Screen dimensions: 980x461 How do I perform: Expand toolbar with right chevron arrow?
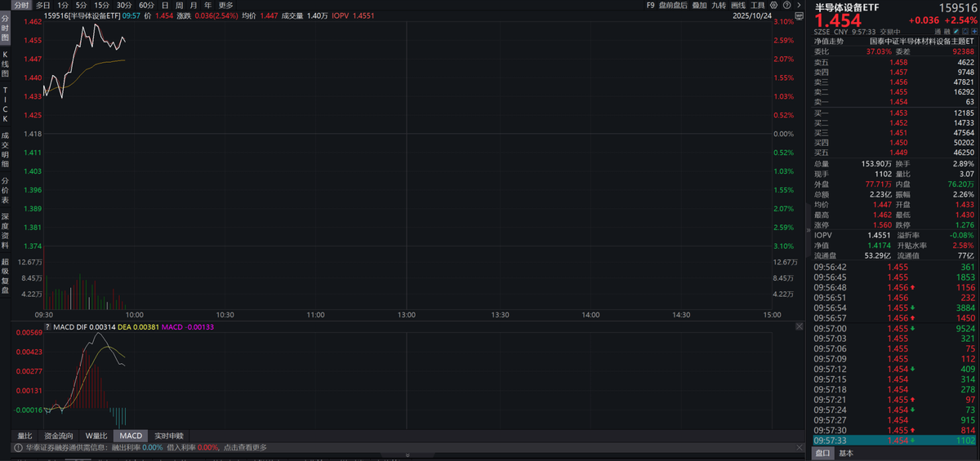point(798,5)
